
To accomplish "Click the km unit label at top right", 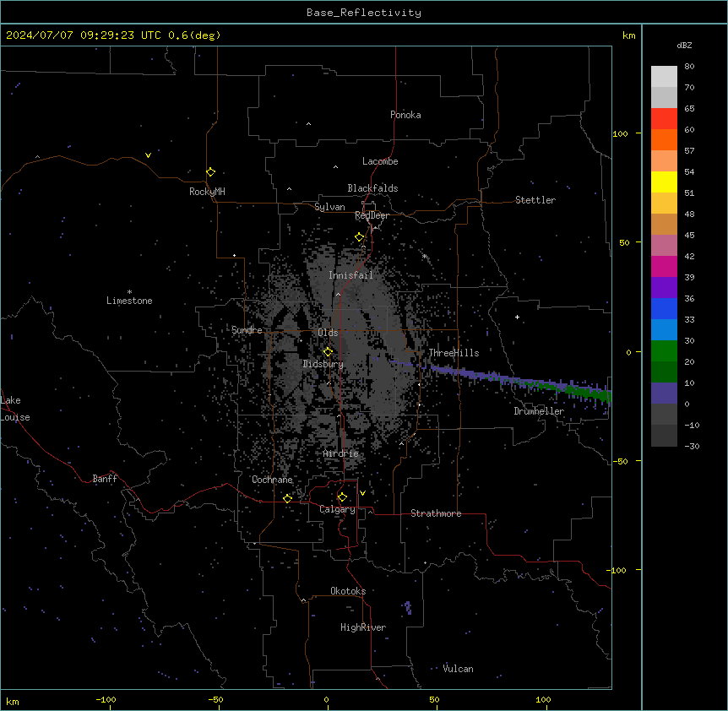I will point(629,35).
